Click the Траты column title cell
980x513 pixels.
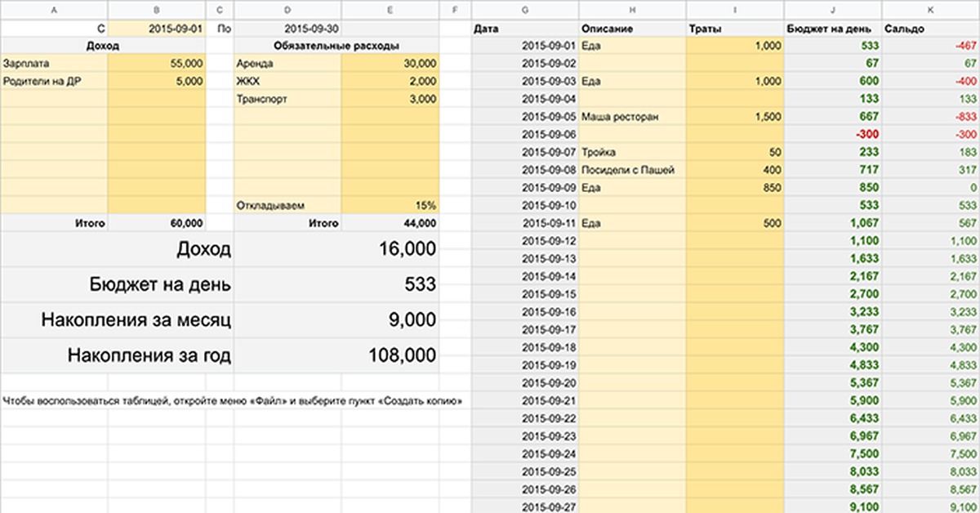point(735,29)
